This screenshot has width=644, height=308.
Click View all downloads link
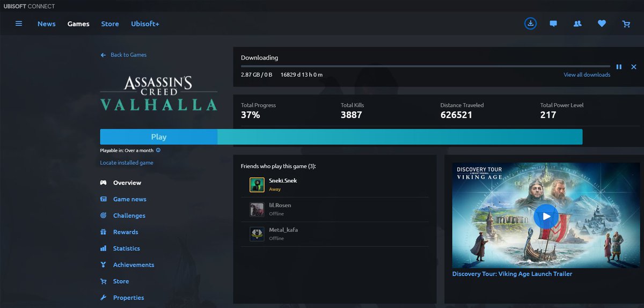587,75
